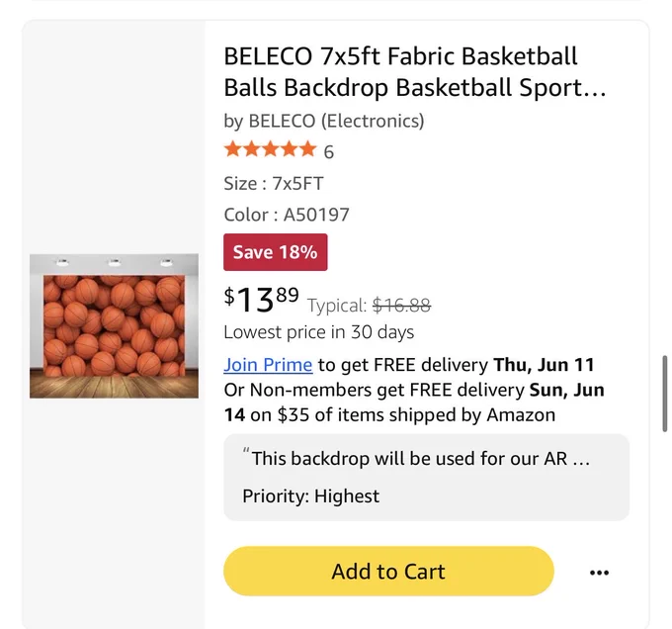The width and height of the screenshot is (672, 629).
Task: Open the AR backdrop comment note
Action: pos(416,458)
